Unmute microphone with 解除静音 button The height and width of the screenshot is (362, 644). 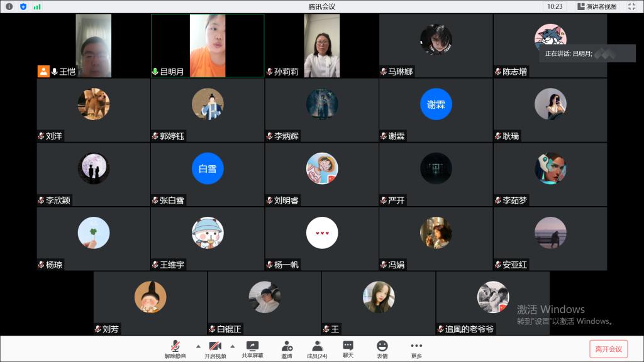point(175,348)
